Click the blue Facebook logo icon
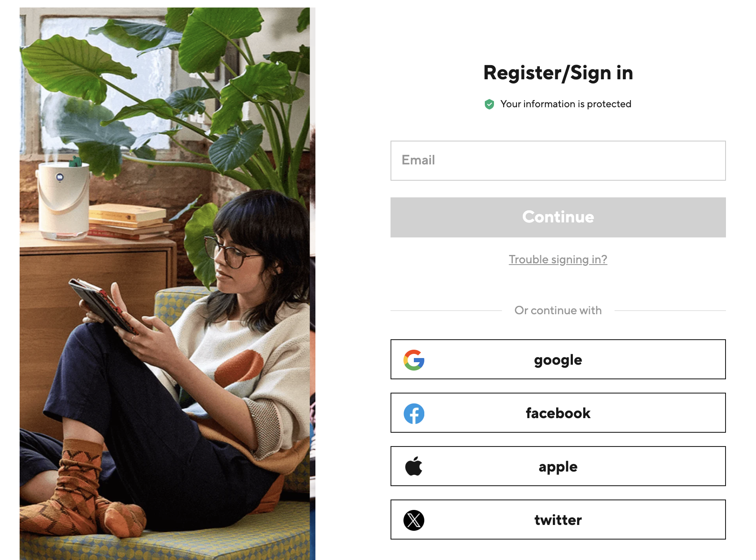756x560 pixels. [x=414, y=413]
